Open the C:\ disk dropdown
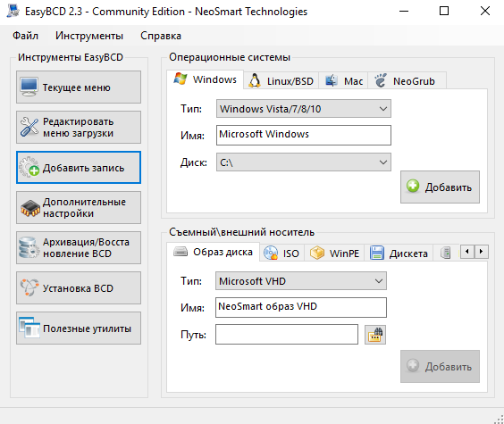This screenshot has width=504, height=424. pyautogui.click(x=304, y=162)
